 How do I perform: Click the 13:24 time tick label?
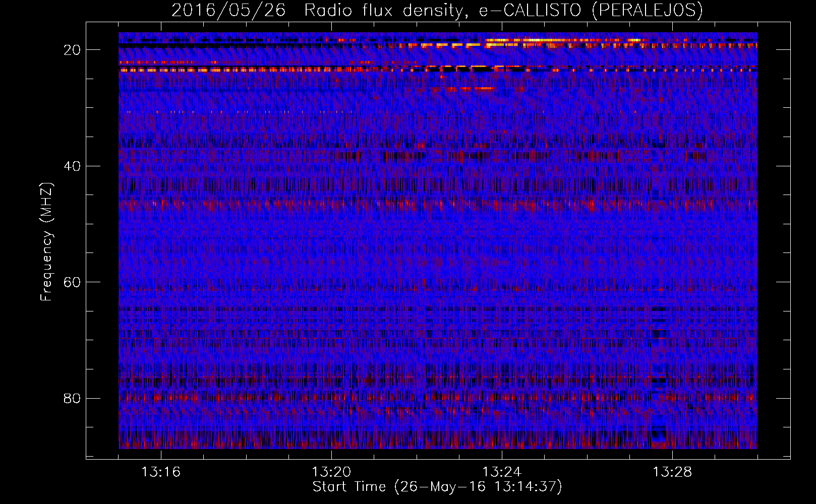(x=502, y=472)
